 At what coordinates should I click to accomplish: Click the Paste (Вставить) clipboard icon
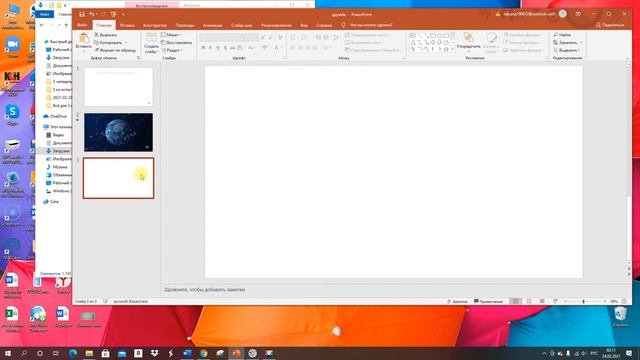[84, 38]
